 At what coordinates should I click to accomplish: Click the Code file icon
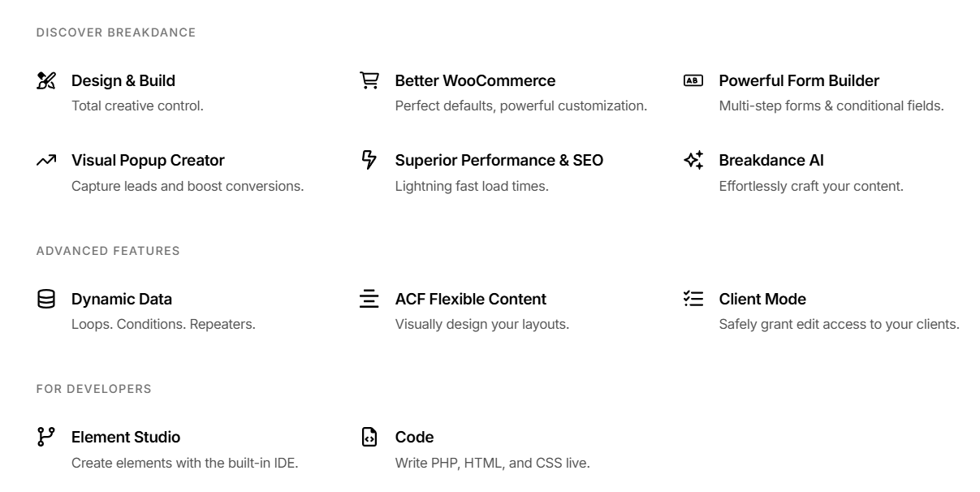tap(369, 437)
